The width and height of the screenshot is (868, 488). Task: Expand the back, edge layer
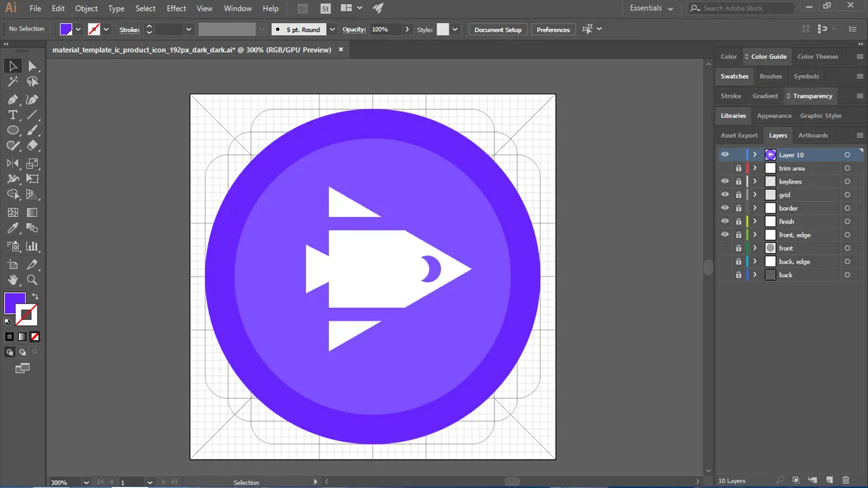tap(755, 261)
